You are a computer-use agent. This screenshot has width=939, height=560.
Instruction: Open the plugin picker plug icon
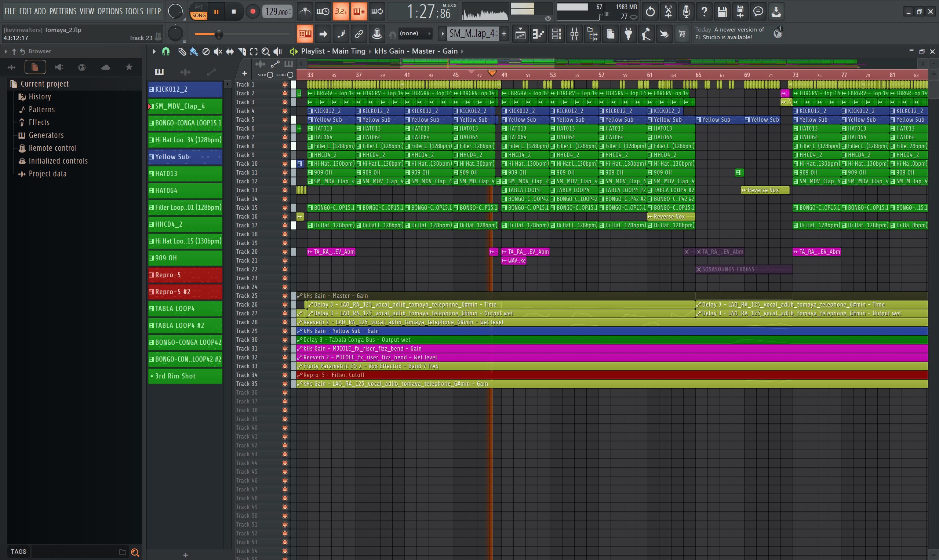click(x=629, y=34)
